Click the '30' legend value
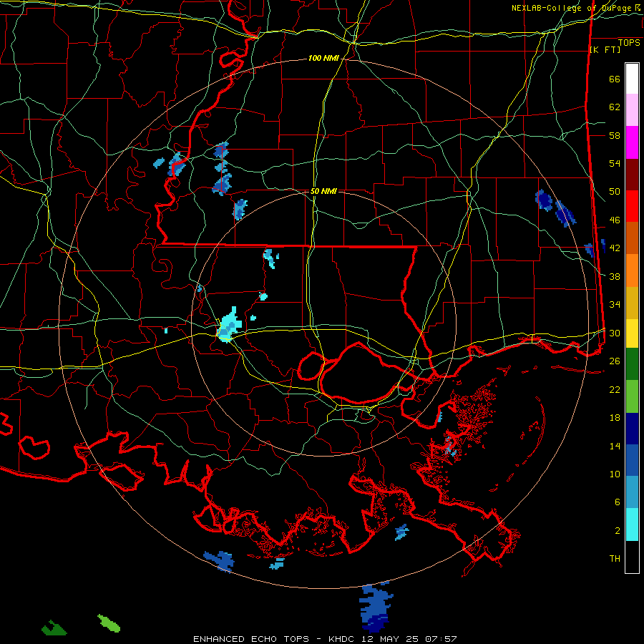644x644 pixels. 615,333
